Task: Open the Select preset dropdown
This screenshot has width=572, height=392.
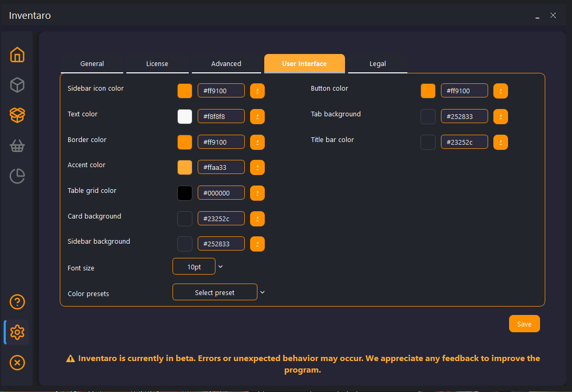Action: click(x=214, y=292)
